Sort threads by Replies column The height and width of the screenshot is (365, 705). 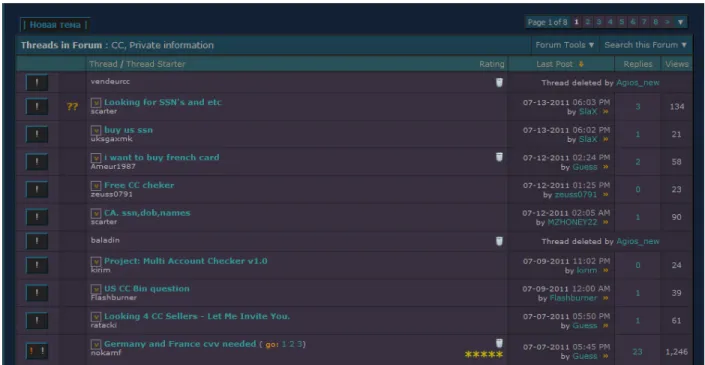click(638, 64)
